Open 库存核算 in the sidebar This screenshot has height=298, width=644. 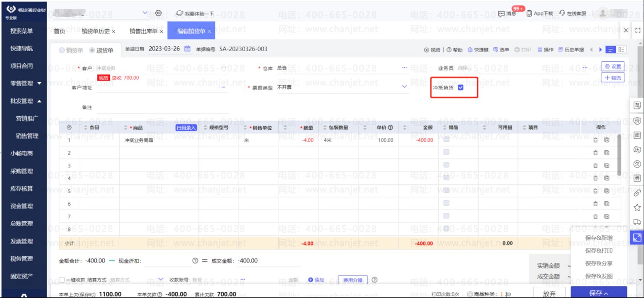click(21, 189)
